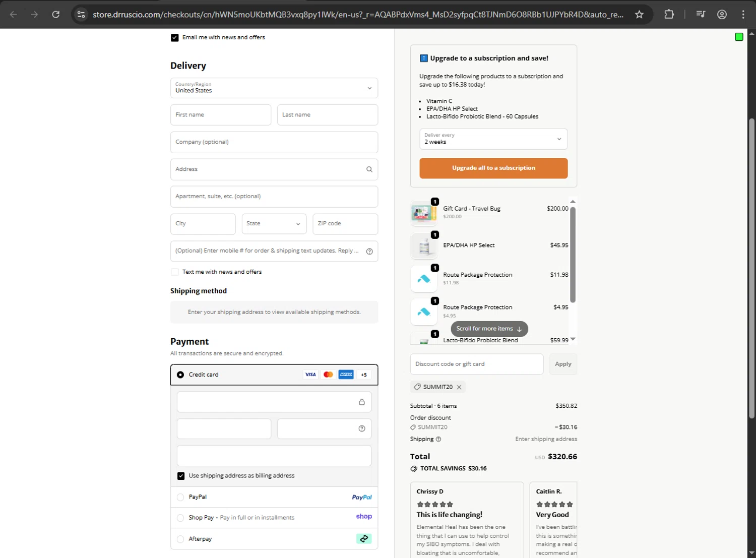Image resolution: width=756 pixels, height=558 pixels.
Task: Open the Chrome three-dot menu
Action: (x=743, y=15)
